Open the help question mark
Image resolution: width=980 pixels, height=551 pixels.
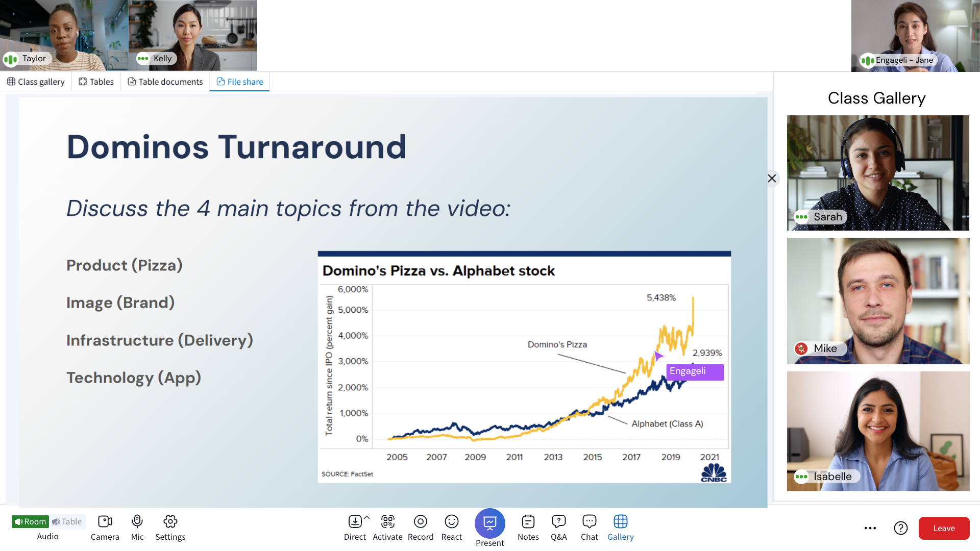(901, 528)
